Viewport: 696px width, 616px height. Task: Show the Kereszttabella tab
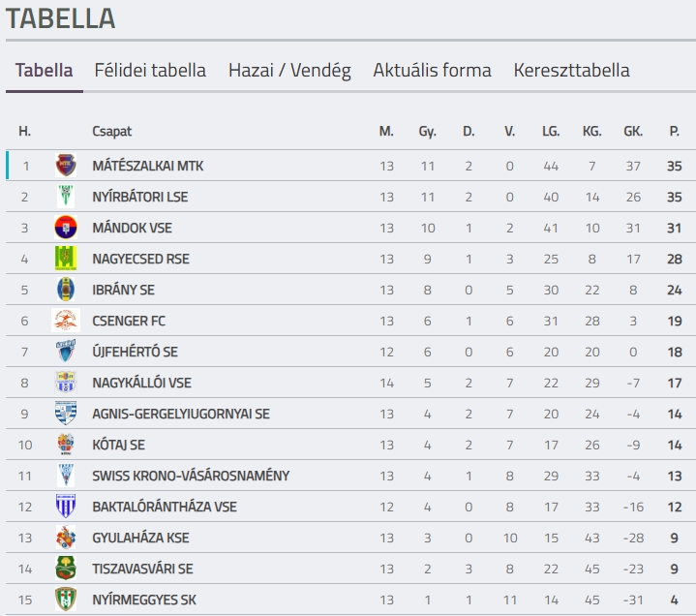(571, 71)
